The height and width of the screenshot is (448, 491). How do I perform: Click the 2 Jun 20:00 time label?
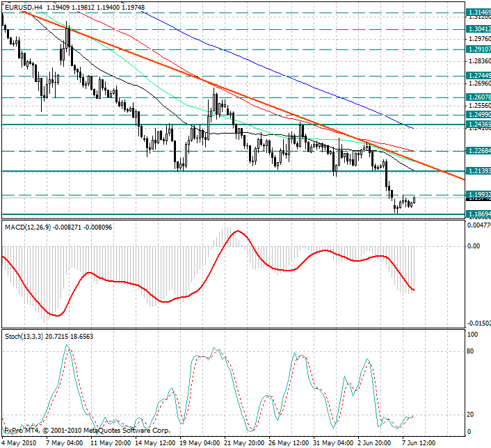[375, 443]
